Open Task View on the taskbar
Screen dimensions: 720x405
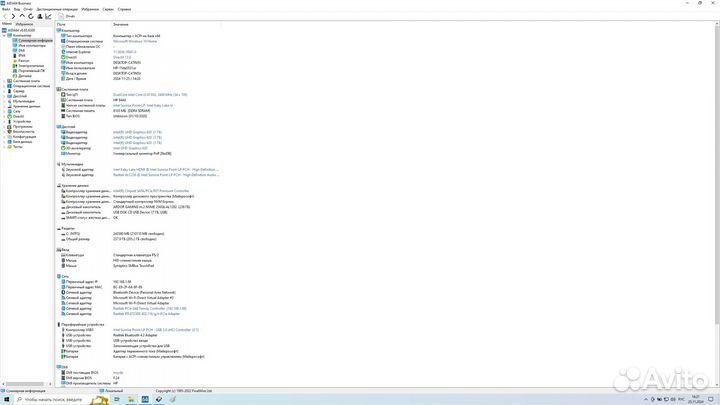pyautogui.click(x=117, y=399)
